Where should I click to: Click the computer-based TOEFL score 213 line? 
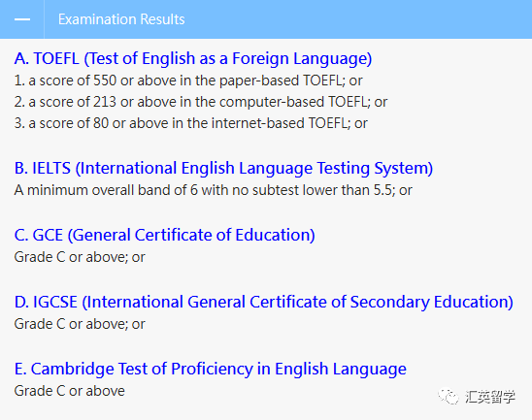tap(201, 102)
